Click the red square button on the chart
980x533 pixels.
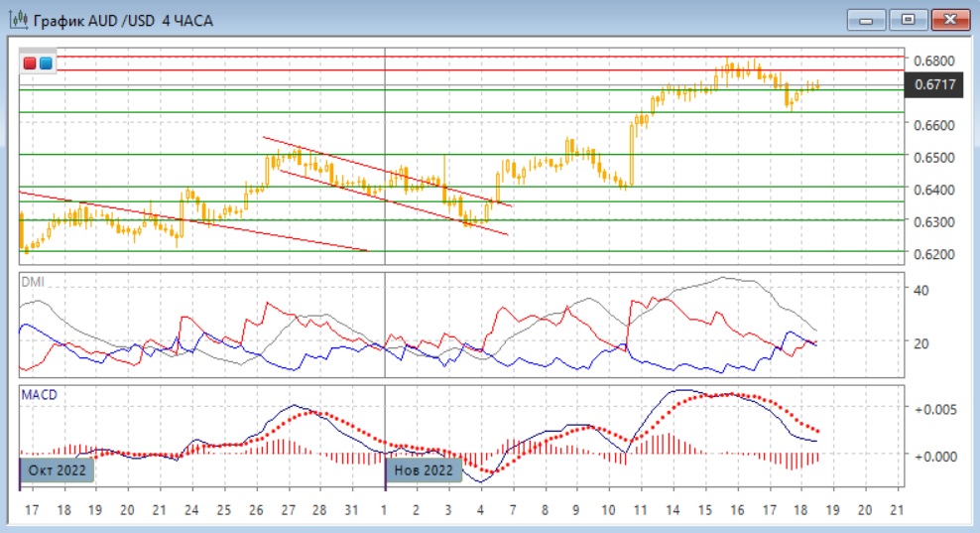point(30,64)
